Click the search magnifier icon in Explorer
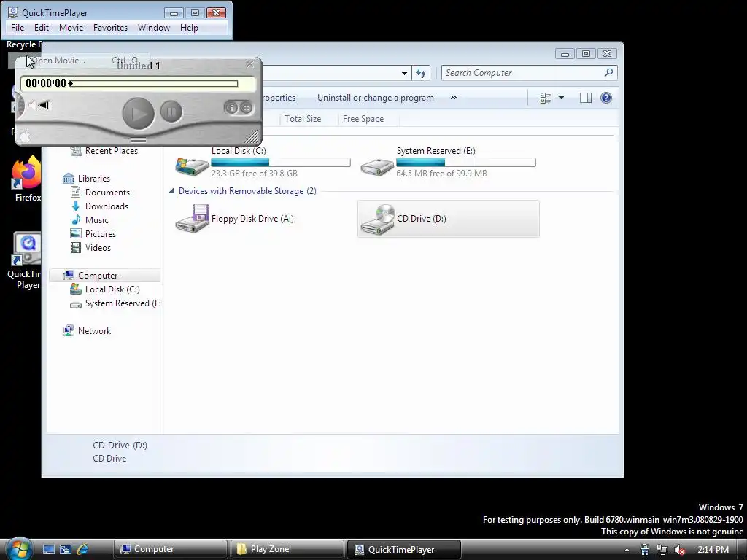The height and width of the screenshot is (560, 747). click(608, 72)
